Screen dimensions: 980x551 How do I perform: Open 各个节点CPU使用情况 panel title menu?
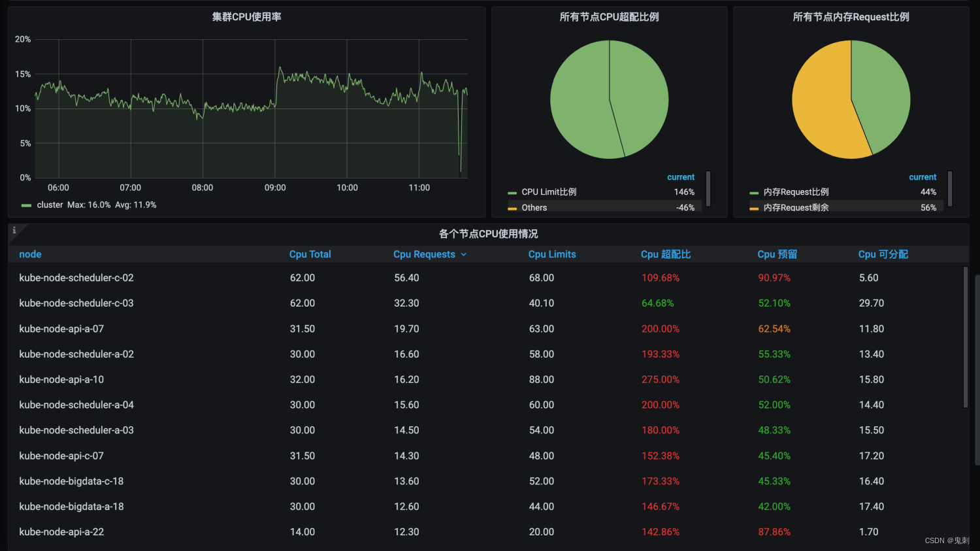pyautogui.click(x=489, y=233)
